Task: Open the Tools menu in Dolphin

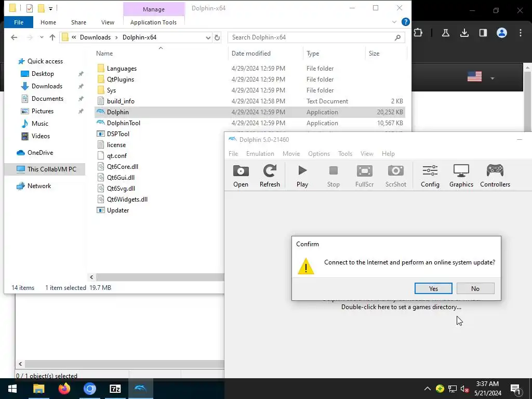Action: coord(345,154)
